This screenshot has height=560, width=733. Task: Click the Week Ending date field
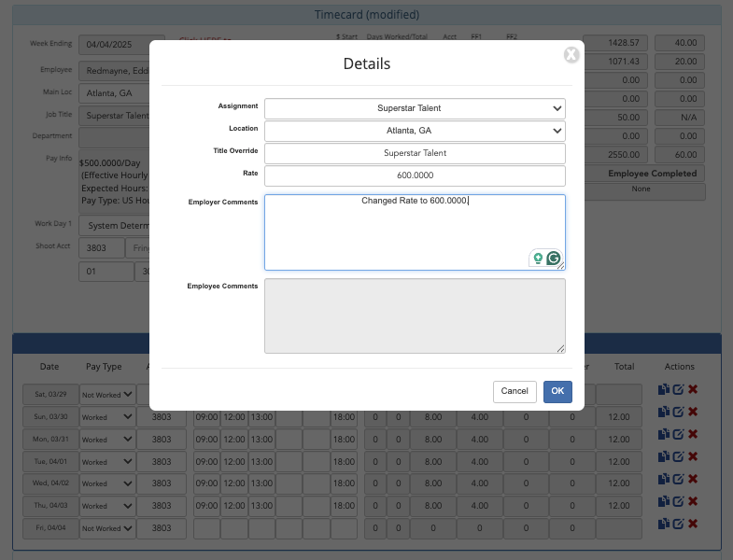pyautogui.click(x=121, y=45)
